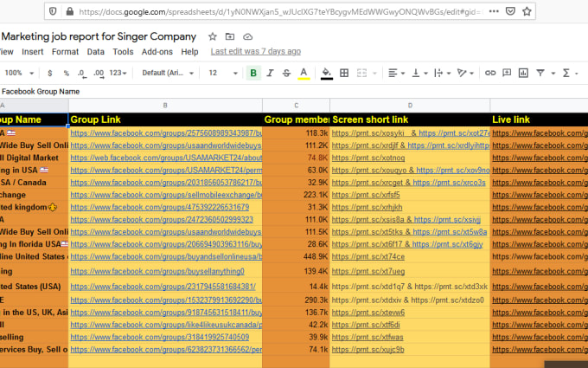
Task: Select the 'Screen short link' header cell
Action: click(x=410, y=119)
